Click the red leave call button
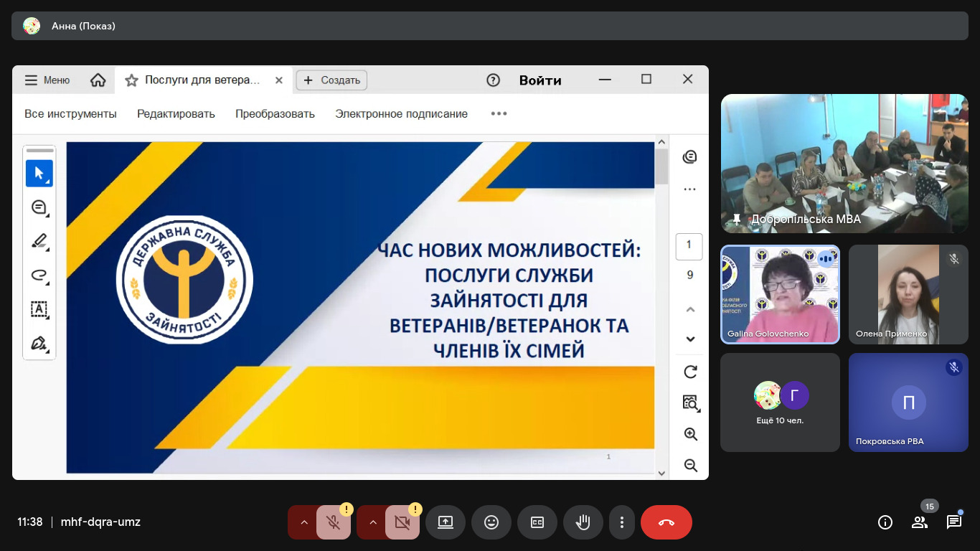 coord(666,522)
